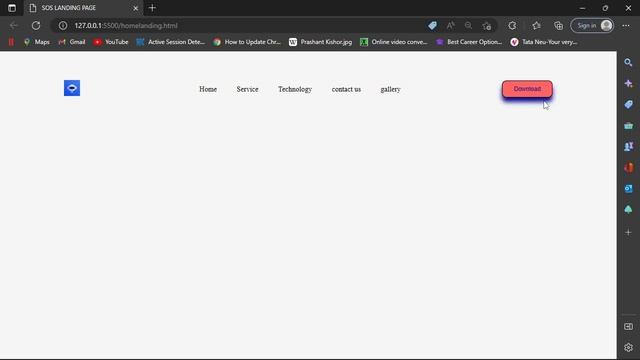
Task: Click the Sign in profile button
Action: point(592,25)
